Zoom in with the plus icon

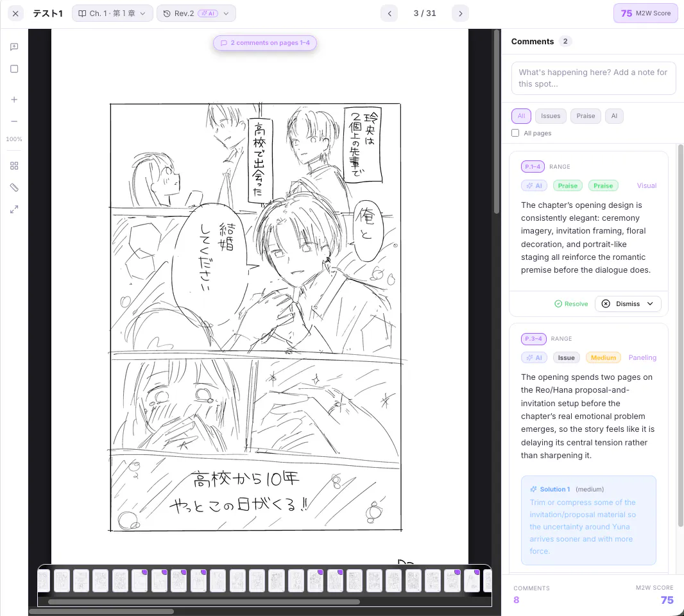point(14,99)
